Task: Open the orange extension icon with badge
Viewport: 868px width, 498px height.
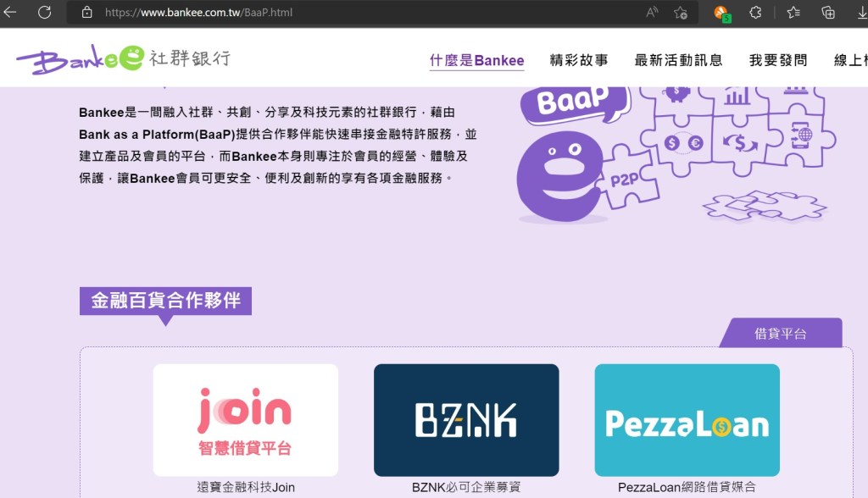Action: click(x=722, y=14)
